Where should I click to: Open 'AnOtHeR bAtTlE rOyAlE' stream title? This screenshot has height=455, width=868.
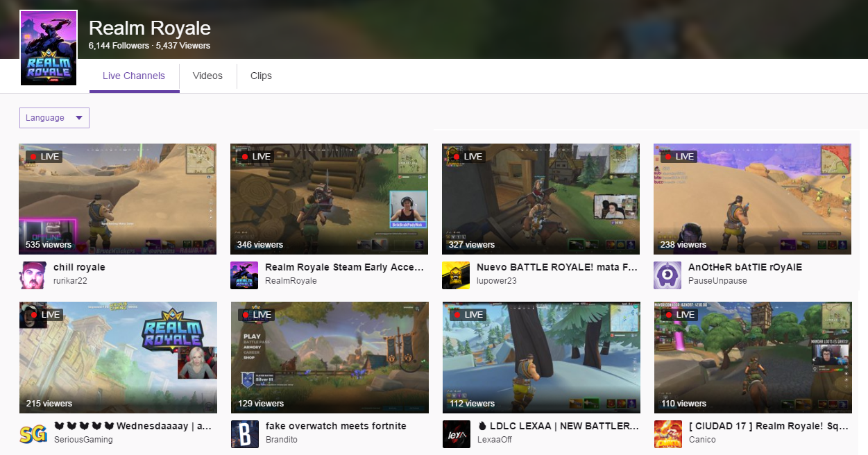tap(745, 267)
